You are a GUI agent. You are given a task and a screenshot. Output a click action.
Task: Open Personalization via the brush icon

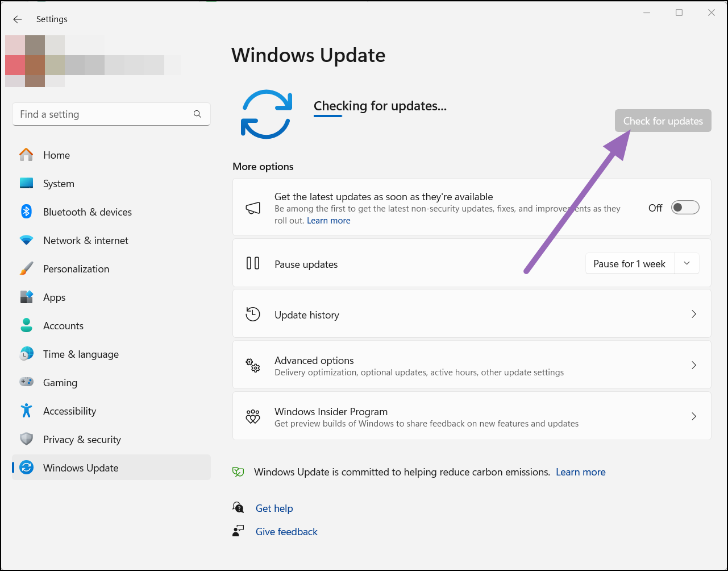pyautogui.click(x=26, y=268)
